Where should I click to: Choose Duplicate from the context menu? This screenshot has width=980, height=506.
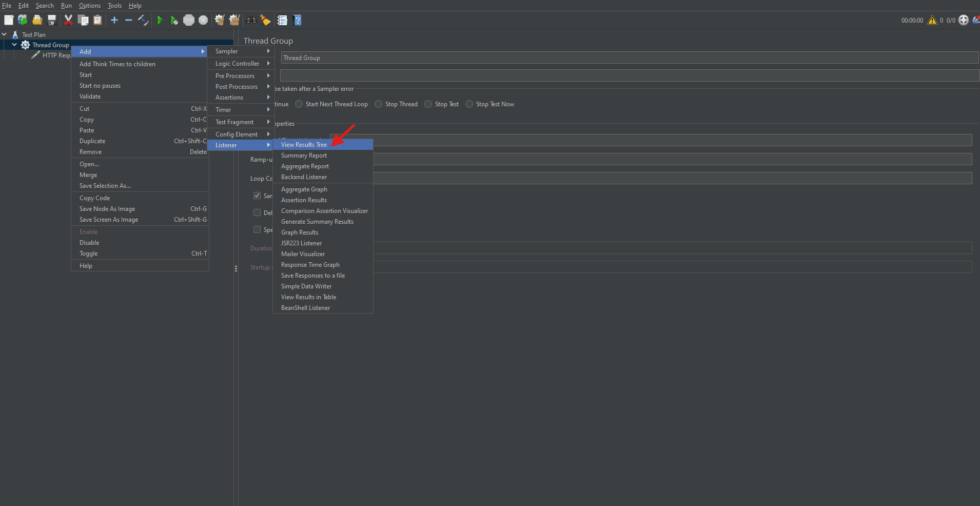click(92, 141)
